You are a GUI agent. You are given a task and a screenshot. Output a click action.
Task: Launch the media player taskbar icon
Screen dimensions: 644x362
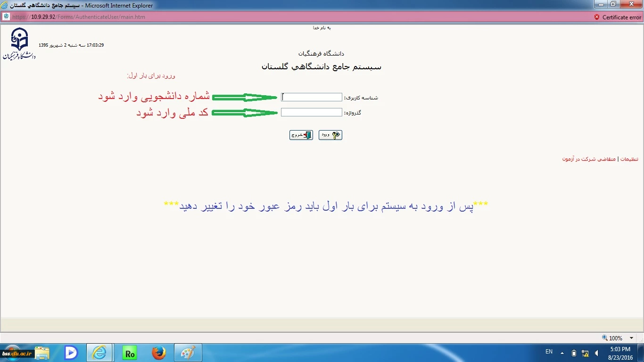(71, 353)
